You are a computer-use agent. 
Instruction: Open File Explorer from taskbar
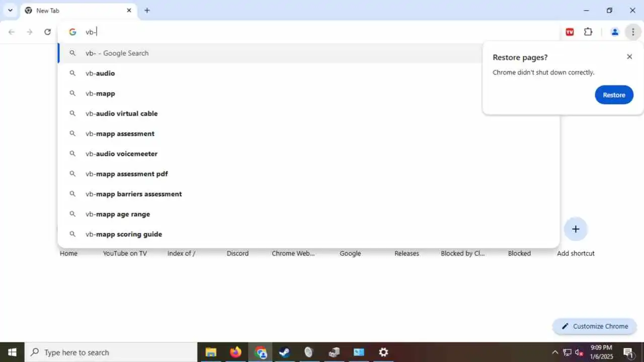click(211, 352)
